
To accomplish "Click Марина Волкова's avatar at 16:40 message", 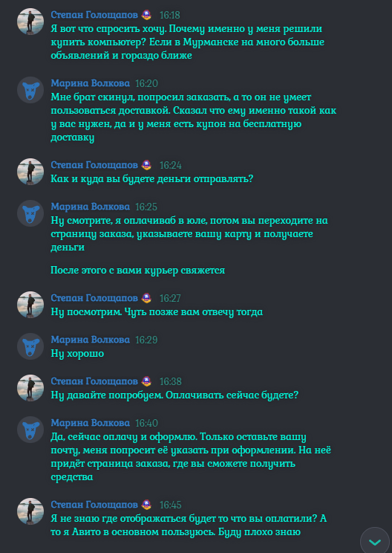I will [30, 429].
